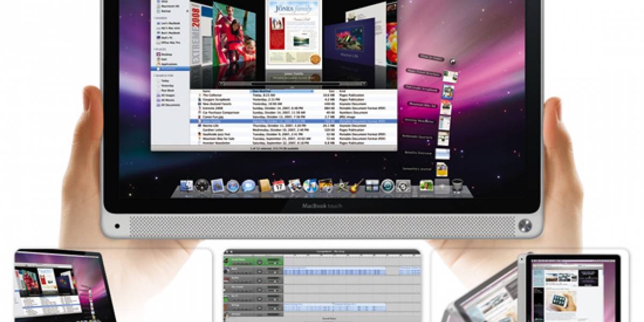Open the Address Book Dock icon
Screen dimensions: 644x322
click(x=265, y=186)
